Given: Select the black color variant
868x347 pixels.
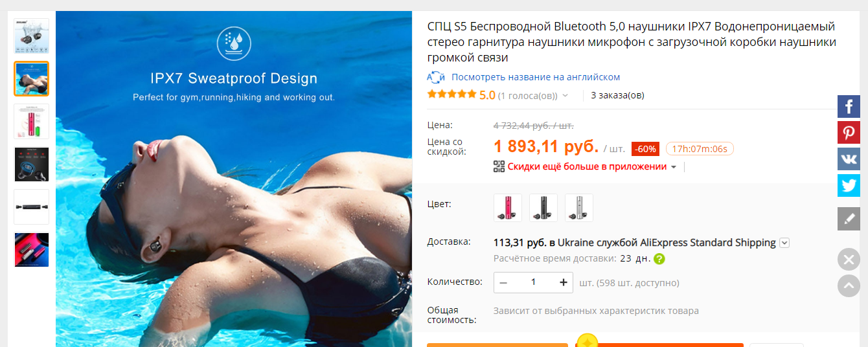Looking at the screenshot, I should pos(543,207).
